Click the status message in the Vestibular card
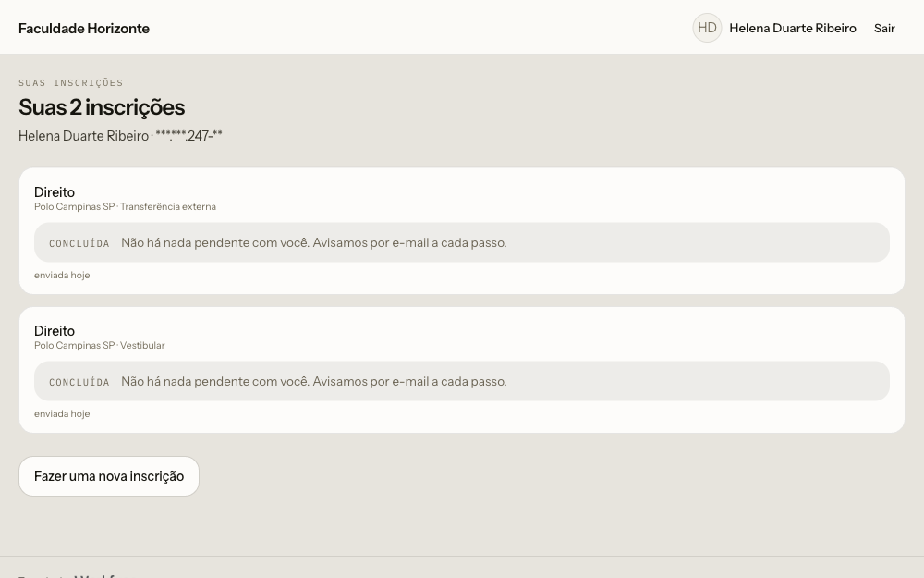Screen dimensions: 924x578 click(314, 382)
